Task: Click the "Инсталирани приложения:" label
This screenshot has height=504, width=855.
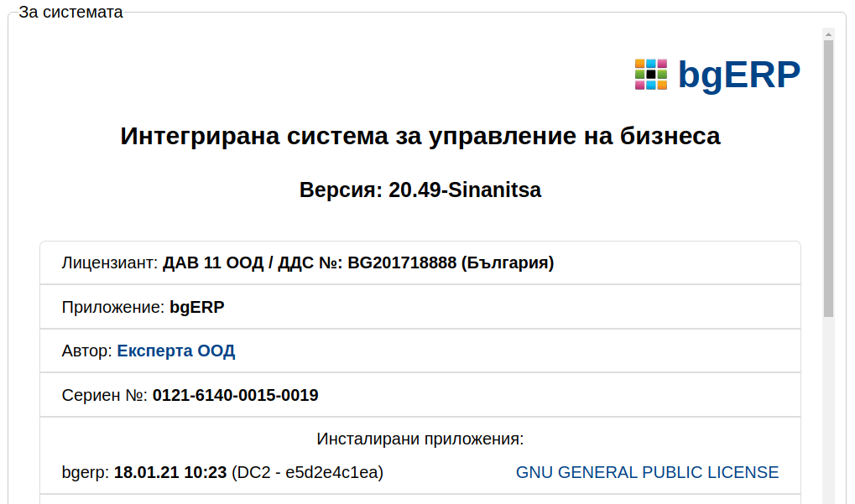Action: (x=420, y=439)
